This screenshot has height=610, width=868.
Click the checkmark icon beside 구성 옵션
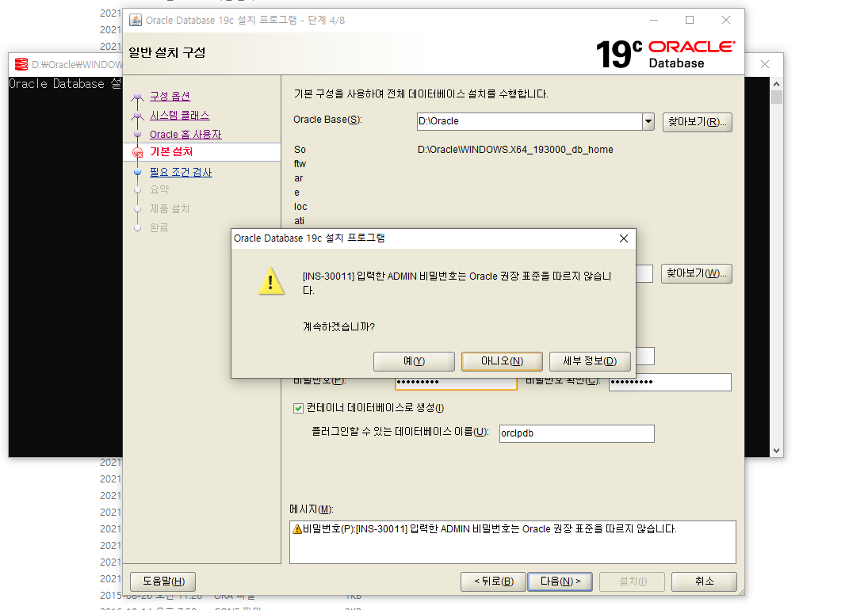136,96
